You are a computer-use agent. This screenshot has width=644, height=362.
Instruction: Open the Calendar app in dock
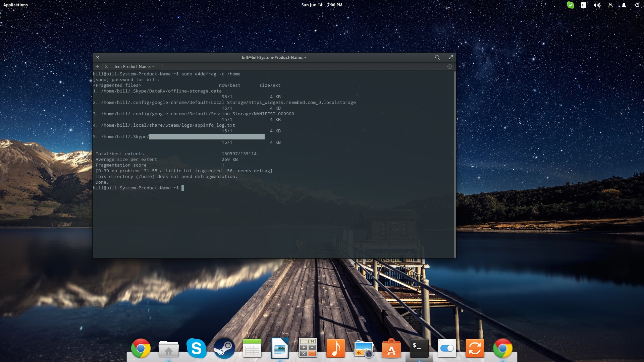pyautogui.click(x=252, y=349)
